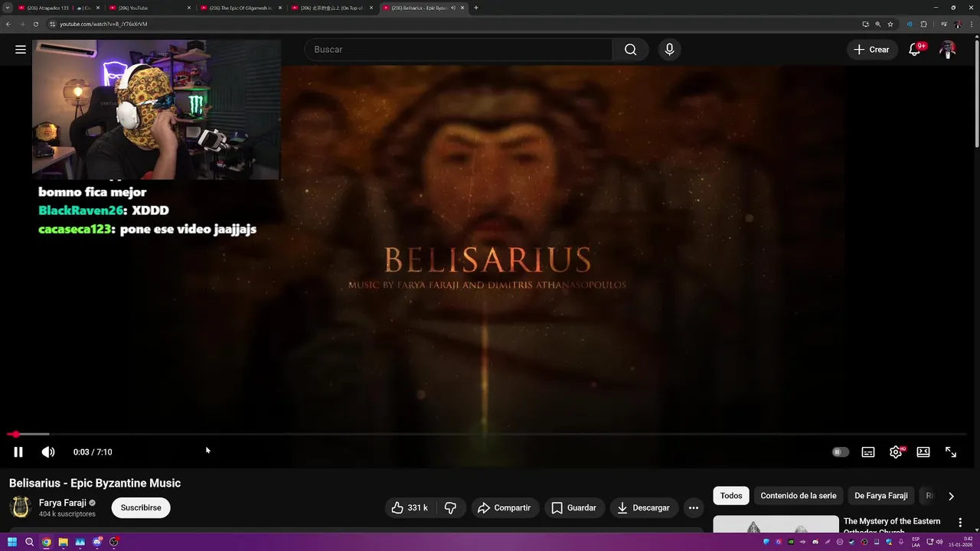Viewport: 980px width, 551px height.
Task: Open the Farya Faraji channel link
Action: [x=63, y=503]
